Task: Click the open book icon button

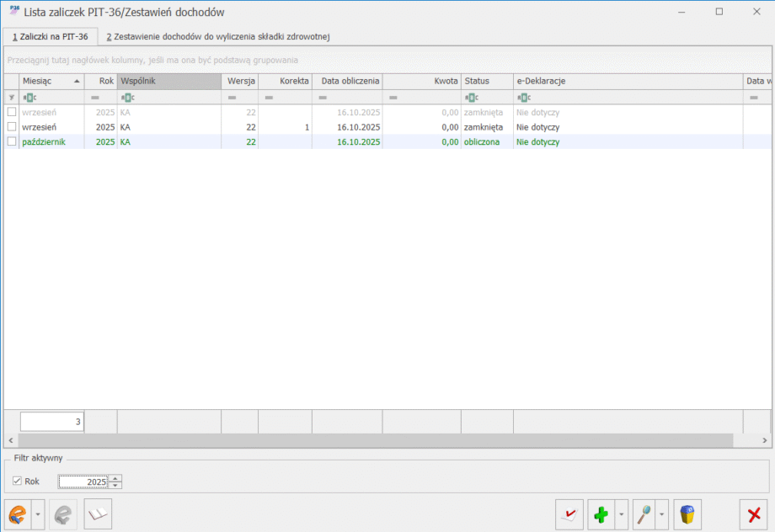Action: tap(98, 513)
